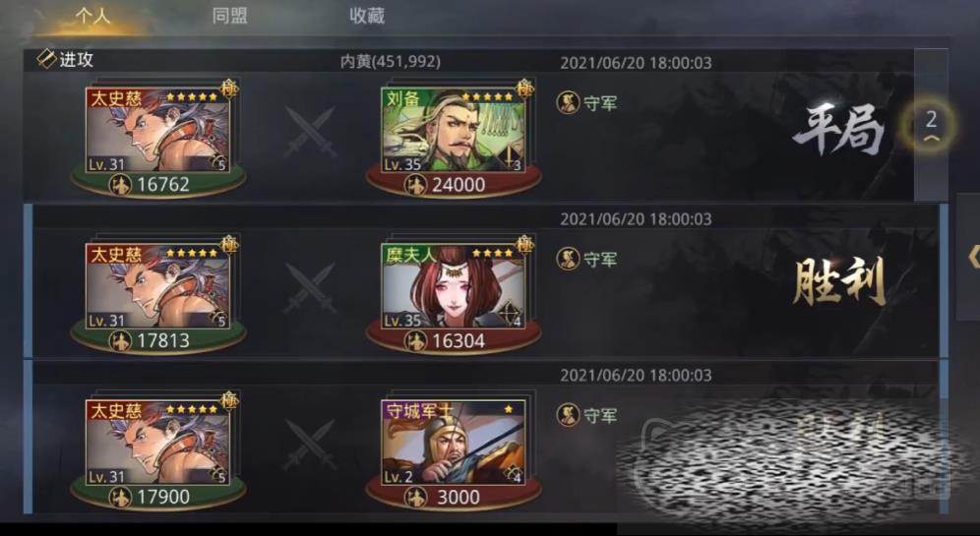Screen dimensions: 980x536
Task: Click crossed swords icon in 胜利 battle row
Action: coord(311,288)
